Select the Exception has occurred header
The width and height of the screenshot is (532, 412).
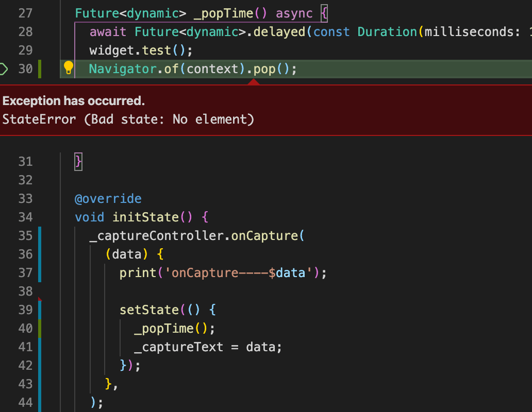point(73,101)
